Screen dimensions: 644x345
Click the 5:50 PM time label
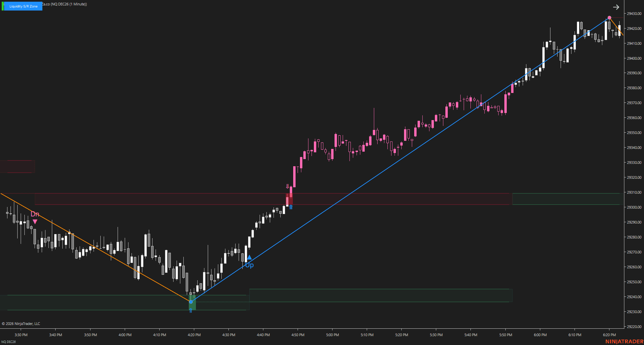(506, 335)
